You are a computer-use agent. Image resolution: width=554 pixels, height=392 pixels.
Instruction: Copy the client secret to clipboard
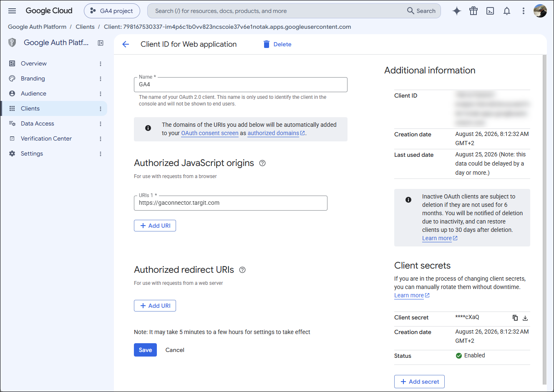(515, 318)
